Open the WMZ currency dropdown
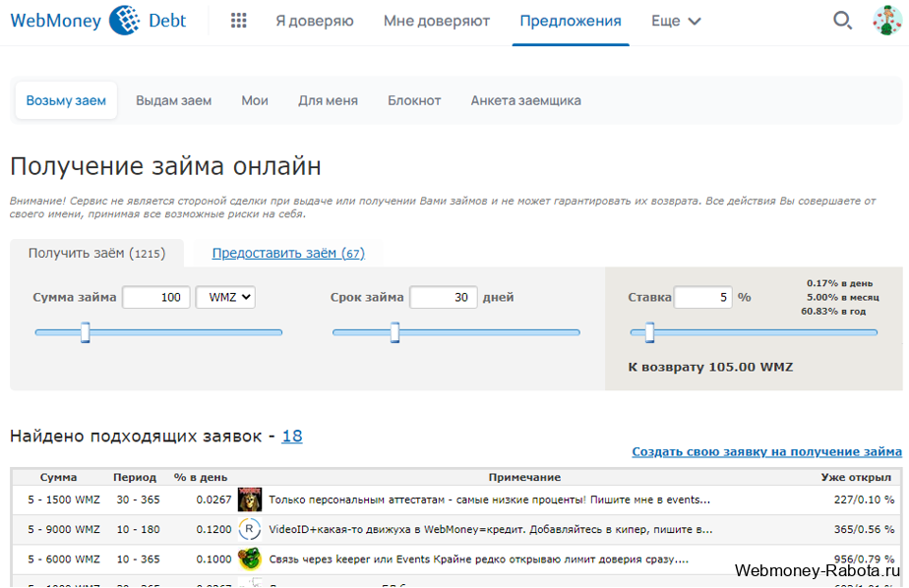 click(x=225, y=297)
